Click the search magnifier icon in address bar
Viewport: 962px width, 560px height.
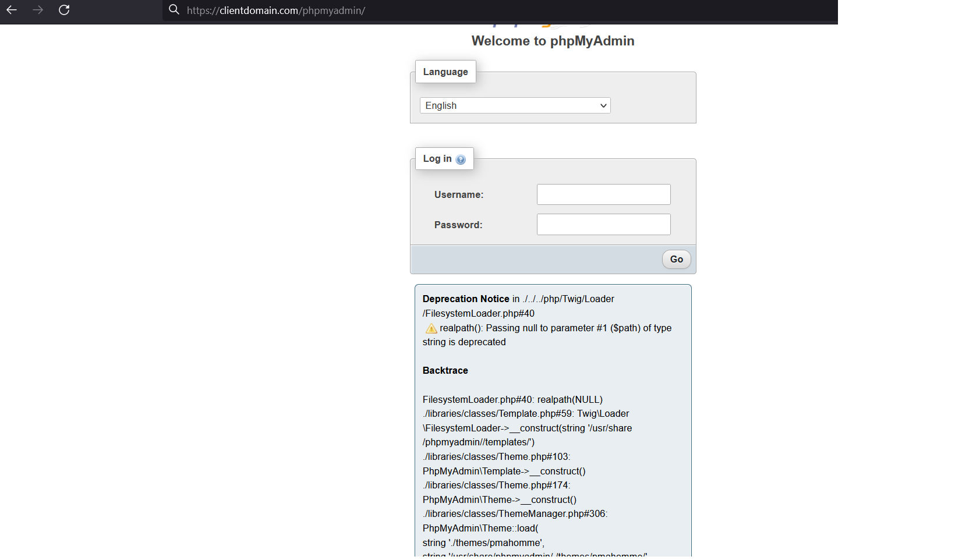coord(174,9)
